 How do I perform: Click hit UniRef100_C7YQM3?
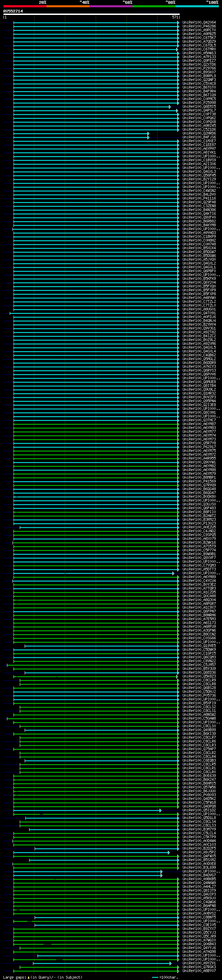click(199, 565)
